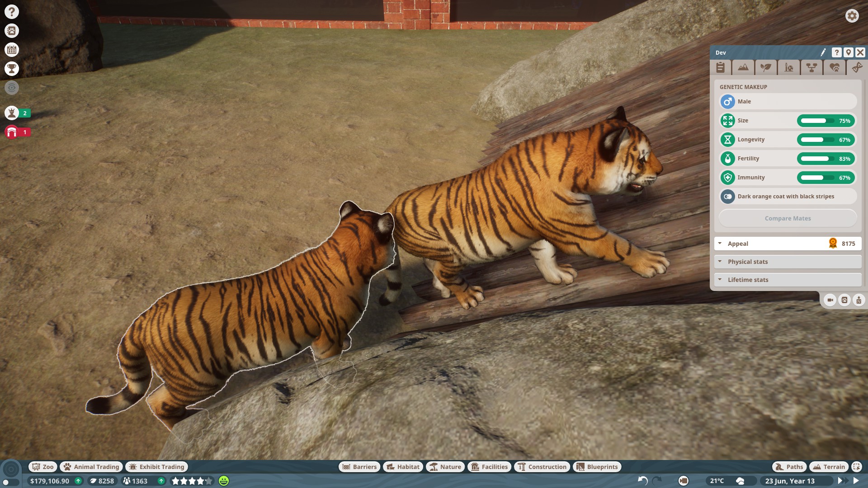Open the settings gear icon

tap(852, 16)
